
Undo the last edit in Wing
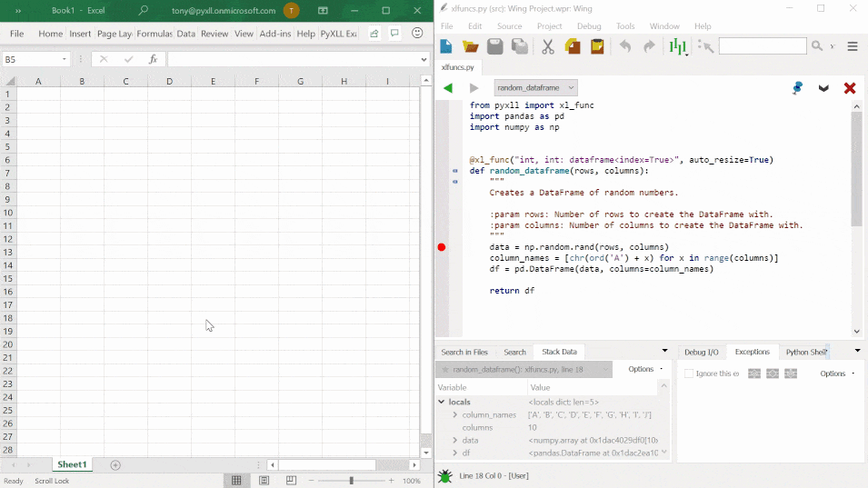(x=625, y=46)
